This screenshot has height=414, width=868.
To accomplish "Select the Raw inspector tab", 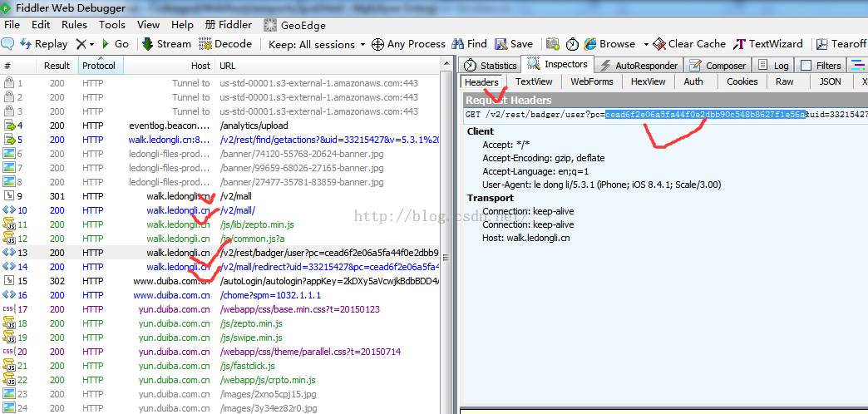I will tap(784, 81).
